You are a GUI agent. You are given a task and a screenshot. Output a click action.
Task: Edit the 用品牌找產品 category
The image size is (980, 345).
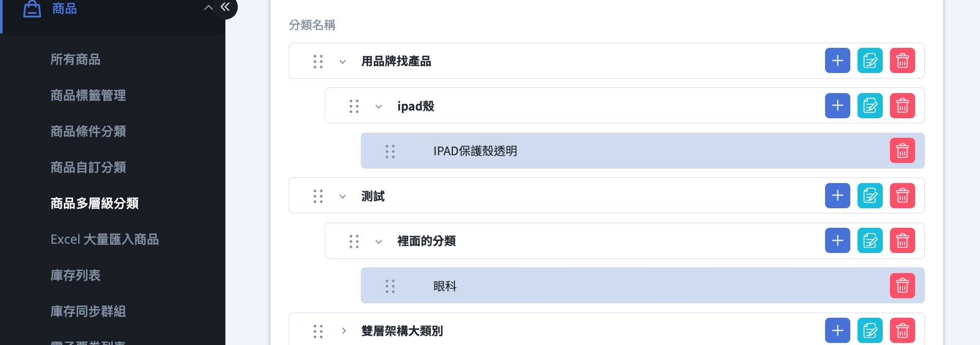870,61
